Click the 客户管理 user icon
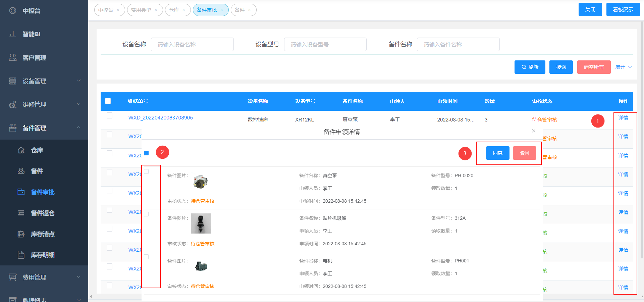644x302 pixels. point(13,58)
